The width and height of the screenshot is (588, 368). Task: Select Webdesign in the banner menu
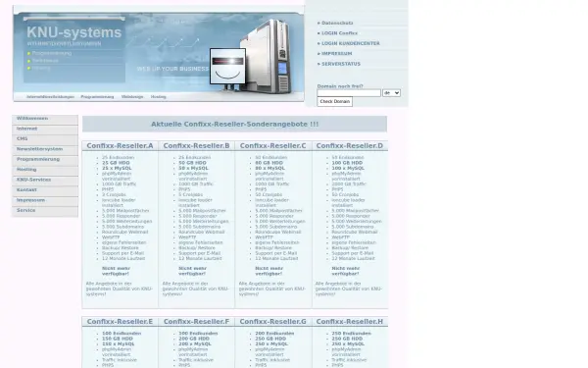[132, 97]
